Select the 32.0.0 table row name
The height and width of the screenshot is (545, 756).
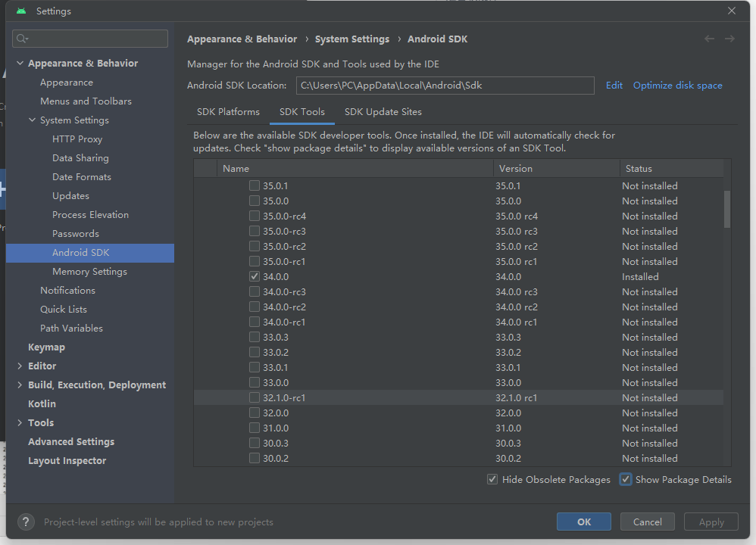pyautogui.click(x=275, y=413)
